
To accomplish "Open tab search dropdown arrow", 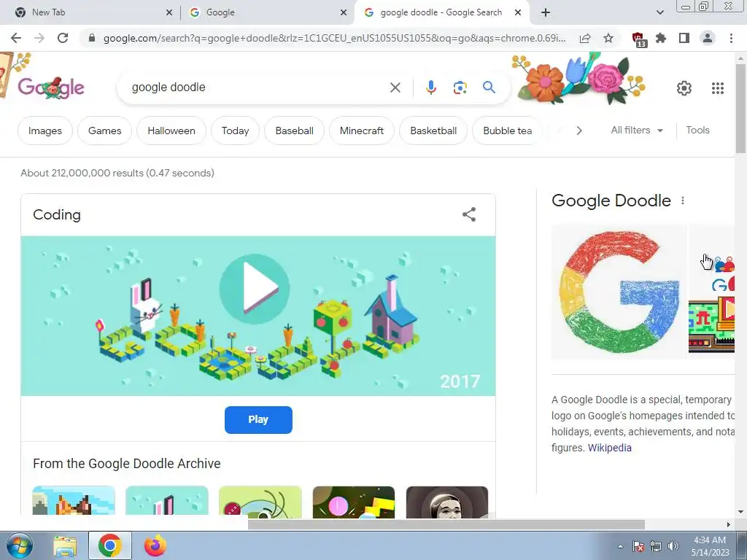I will (x=659, y=12).
